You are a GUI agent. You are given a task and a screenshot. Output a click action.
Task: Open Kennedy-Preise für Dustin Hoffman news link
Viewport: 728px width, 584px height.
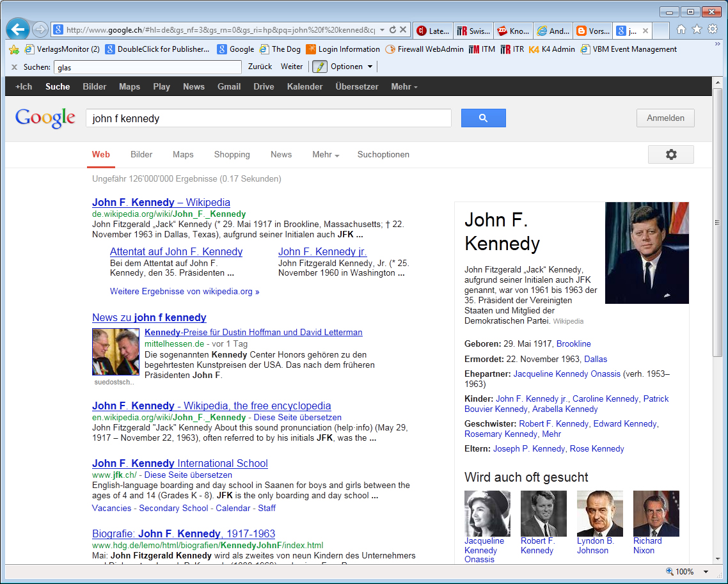(x=253, y=333)
